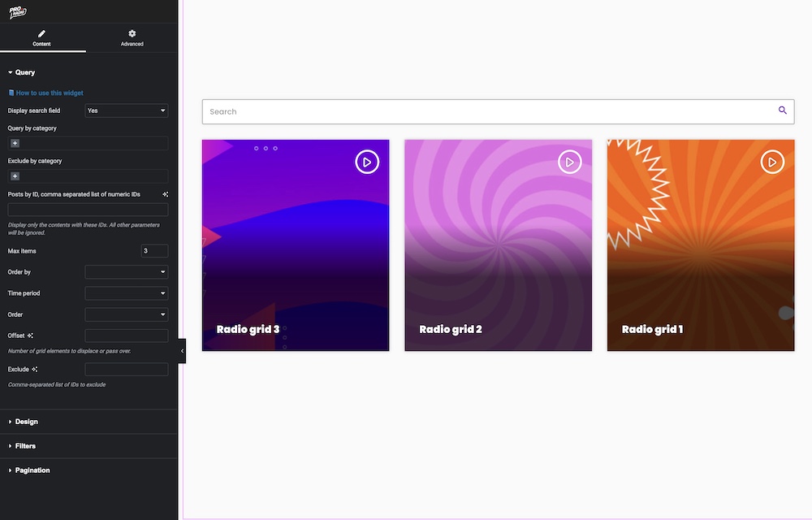
Task: Click the Pro Radio logo
Action: click(18, 11)
